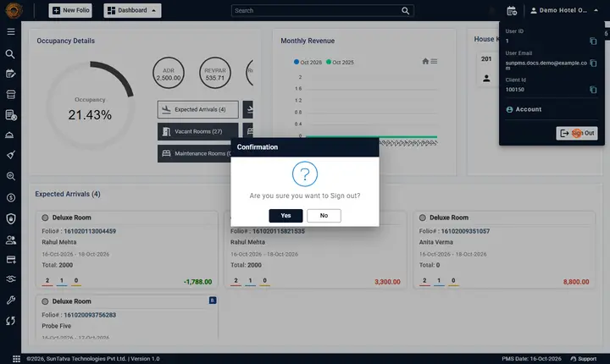The width and height of the screenshot is (610, 364).
Task: Click the ADR 2,500.00 circle
Action: (169, 73)
